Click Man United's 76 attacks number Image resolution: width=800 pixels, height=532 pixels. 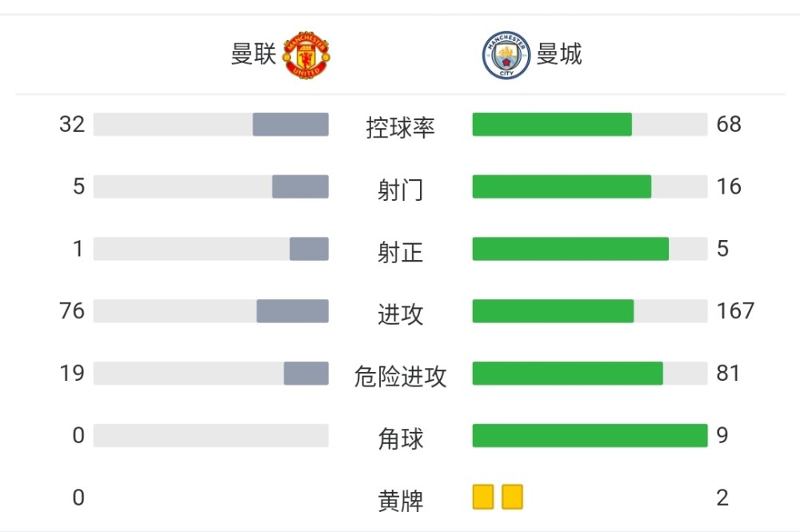pyautogui.click(x=72, y=311)
